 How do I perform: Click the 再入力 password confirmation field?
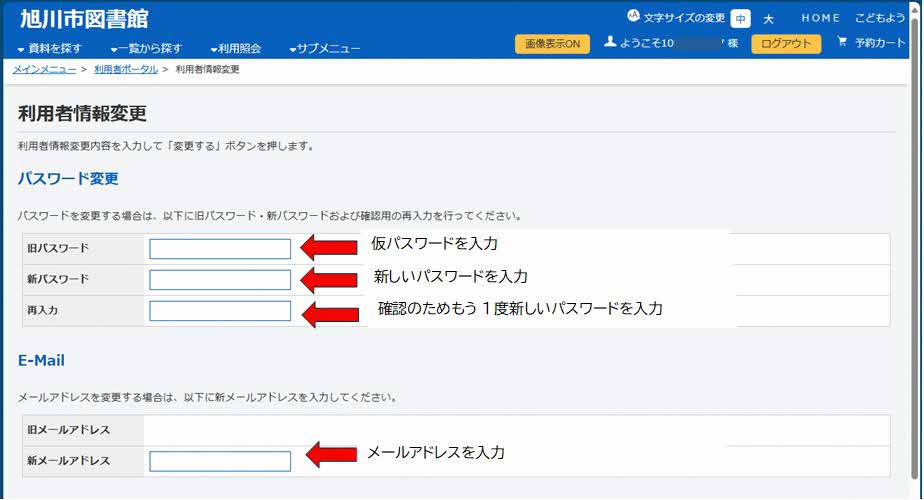pyautogui.click(x=220, y=311)
